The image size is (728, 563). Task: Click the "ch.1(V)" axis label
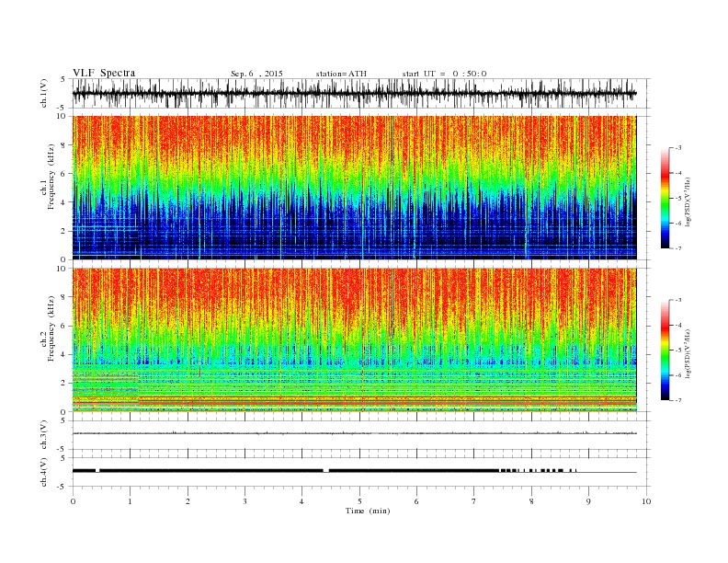(x=44, y=93)
